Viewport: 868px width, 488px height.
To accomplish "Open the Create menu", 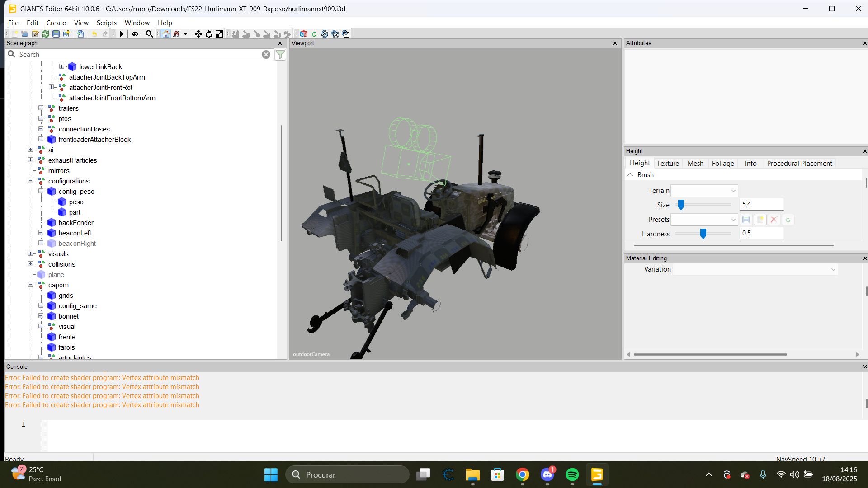I will pos(56,23).
